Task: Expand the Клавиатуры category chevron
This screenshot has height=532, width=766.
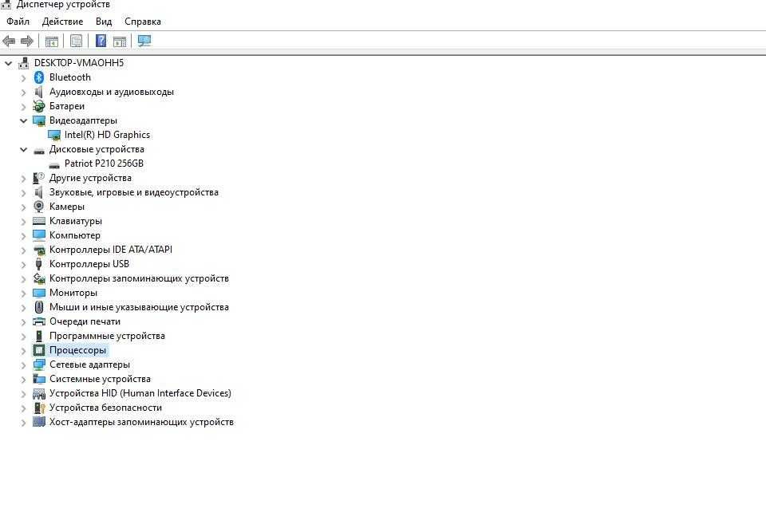Action: click(23, 221)
